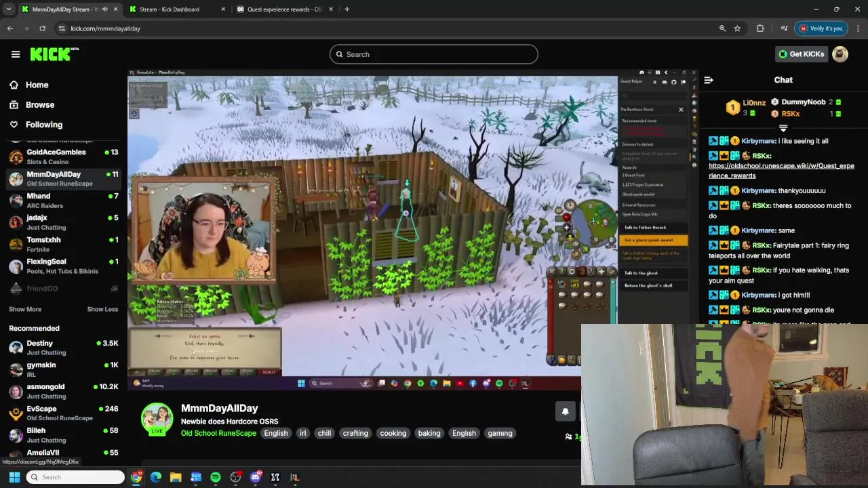Screen dimensions: 868x488
Task: Open the browser extensions puzzle icon
Action: [x=760, y=28]
